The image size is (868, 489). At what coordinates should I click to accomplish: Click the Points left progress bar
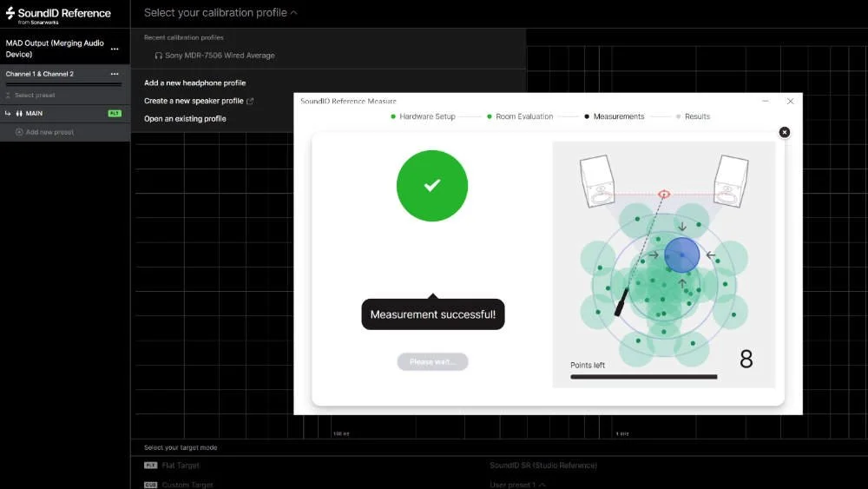[x=644, y=377]
